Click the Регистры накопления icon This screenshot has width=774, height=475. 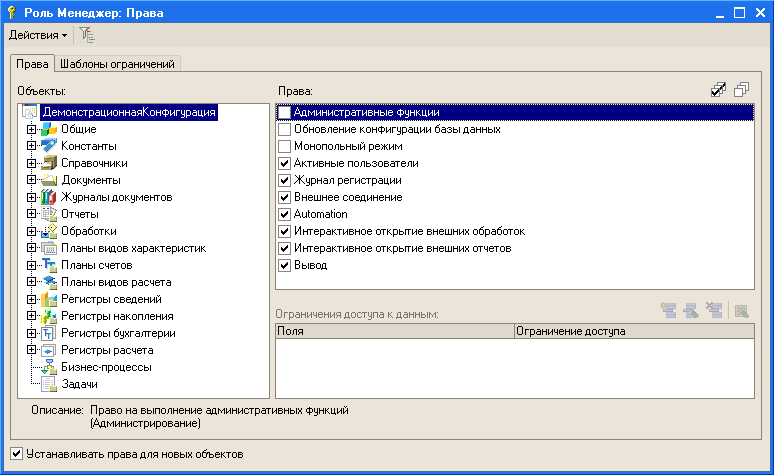point(49,316)
